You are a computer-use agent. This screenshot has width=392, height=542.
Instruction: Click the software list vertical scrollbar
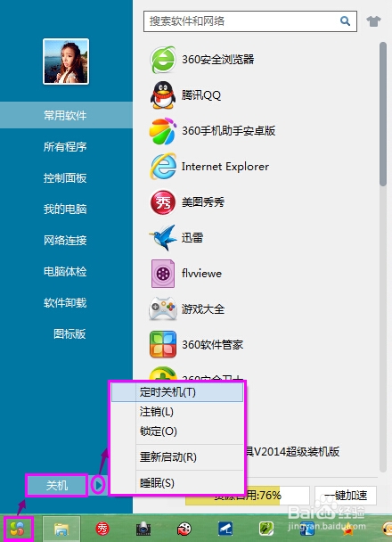coord(383,114)
